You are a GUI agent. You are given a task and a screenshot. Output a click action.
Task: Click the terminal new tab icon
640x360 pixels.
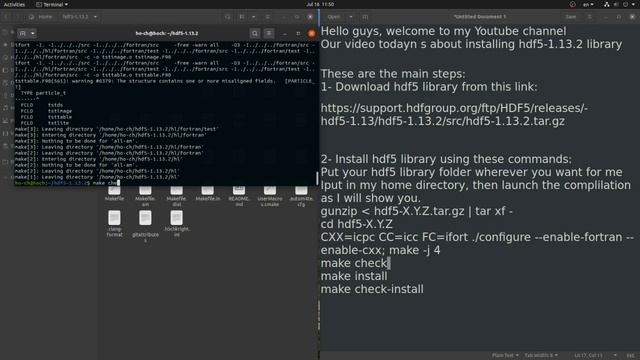click(22, 33)
